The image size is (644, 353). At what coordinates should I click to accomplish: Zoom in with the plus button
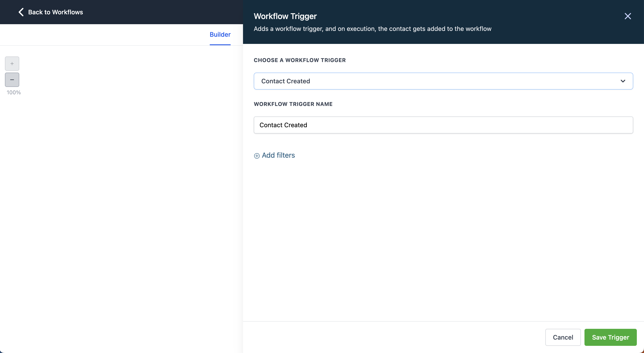(12, 64)
